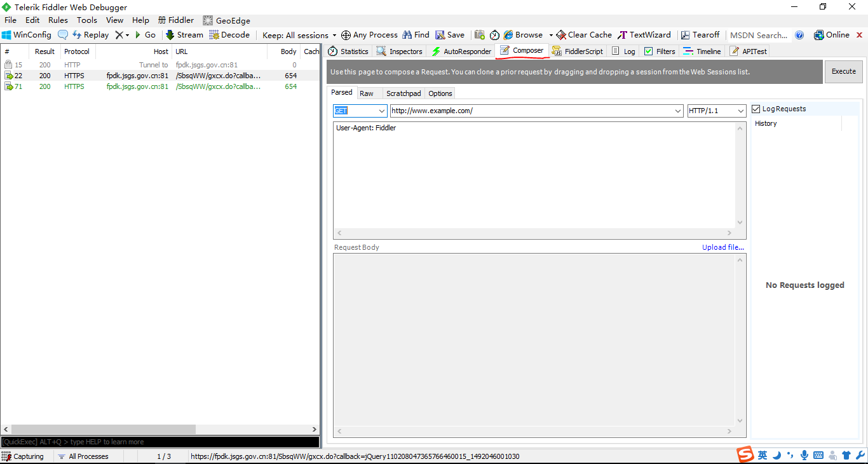The width and height of the screenshot is (868, 464).
Task: Open the TextWizard tool
Action: click(x=644, y=35)
